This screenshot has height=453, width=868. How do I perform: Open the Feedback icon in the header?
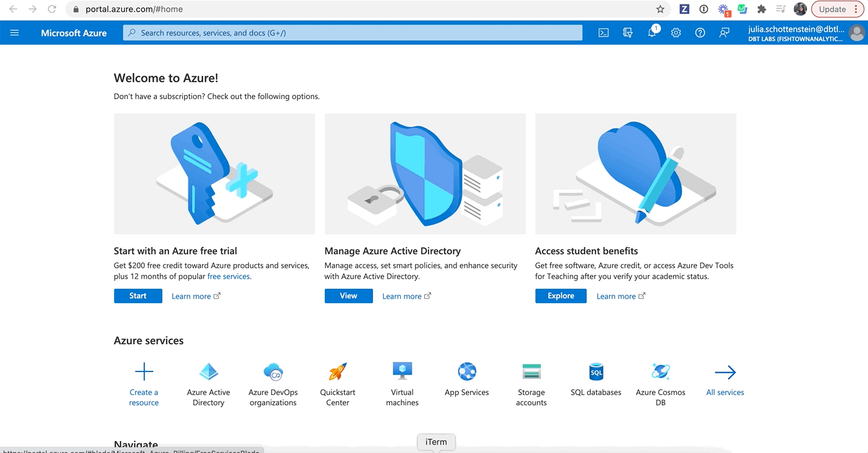click(724, 33)
